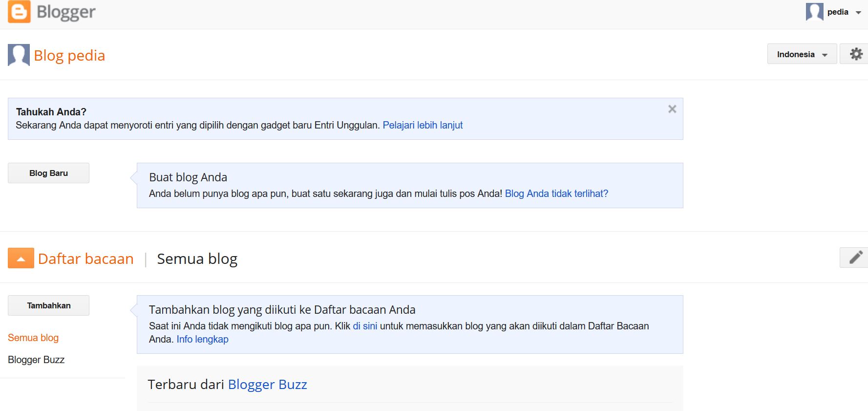Click the orange Blogger logo icon
This screenshot has height=411, width=868.
click(20, 12)
